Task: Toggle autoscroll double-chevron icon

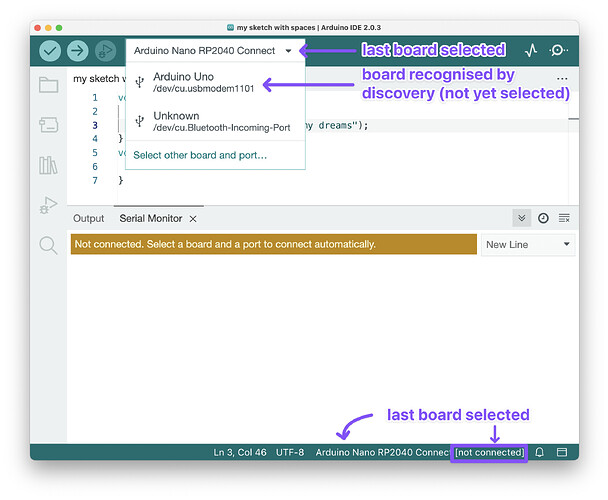Action: pyautogui.click(x=522, y=218)
